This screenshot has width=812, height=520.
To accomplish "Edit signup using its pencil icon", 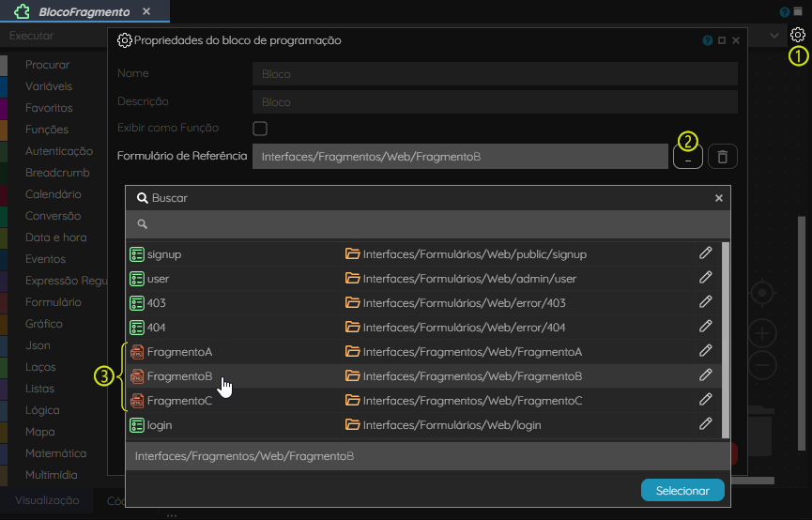I will coord(705,252).
